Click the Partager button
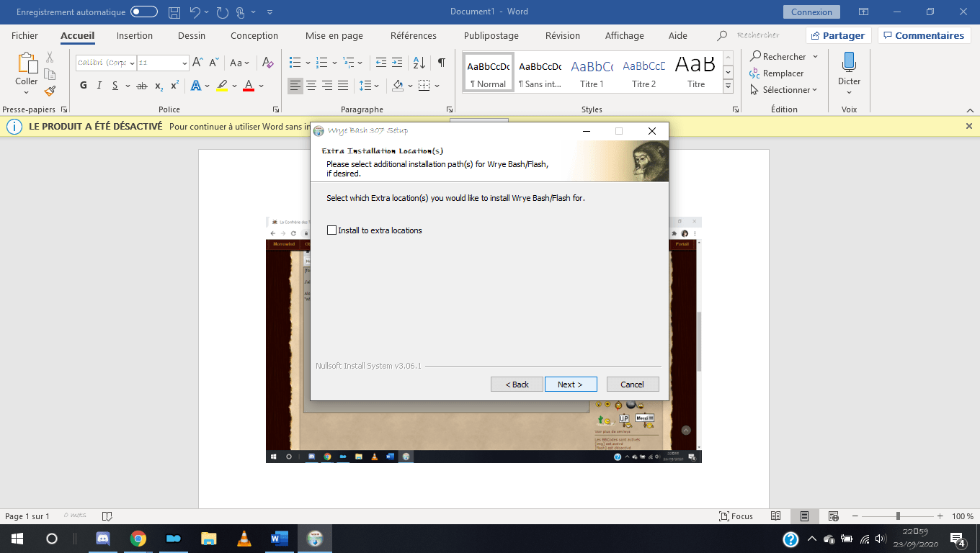Viewport: 980px width, 553px height. pyautogui.click(x=839, y=35)
